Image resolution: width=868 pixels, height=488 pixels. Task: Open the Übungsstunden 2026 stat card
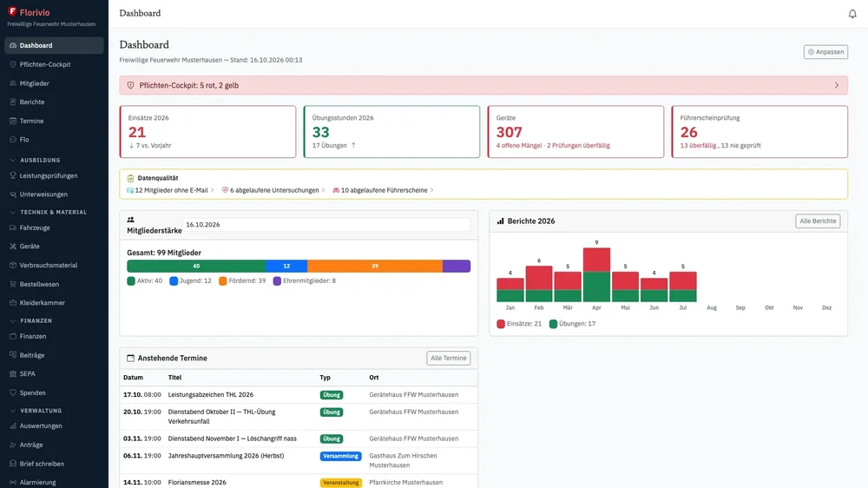(391, 132)
